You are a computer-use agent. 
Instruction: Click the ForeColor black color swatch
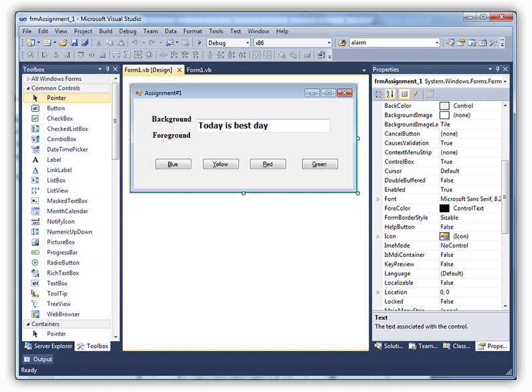(444, 208)
